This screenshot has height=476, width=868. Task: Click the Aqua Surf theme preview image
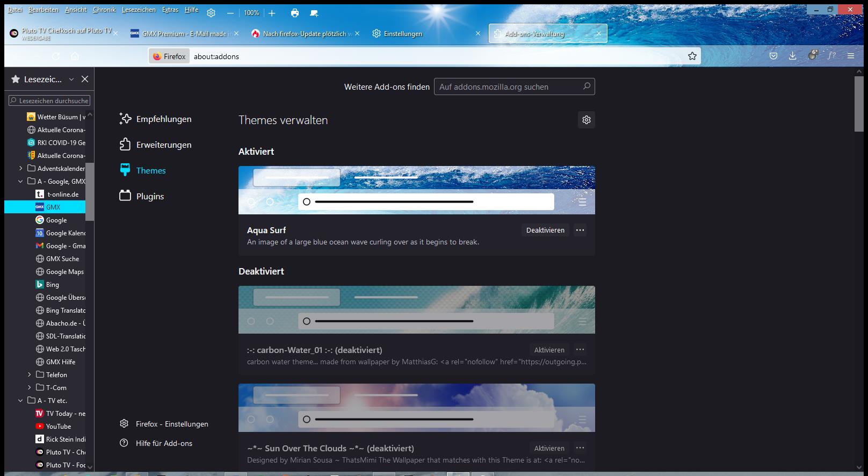(x=417, y=190)
